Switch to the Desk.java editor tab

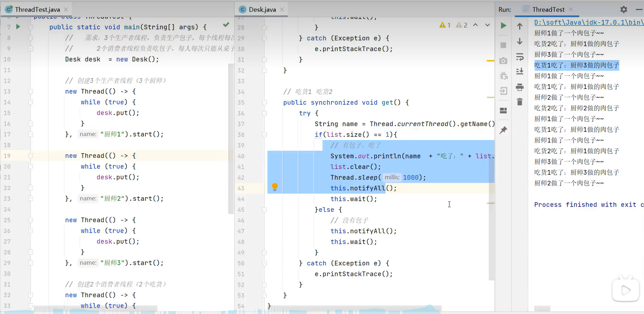coord(262,10)
